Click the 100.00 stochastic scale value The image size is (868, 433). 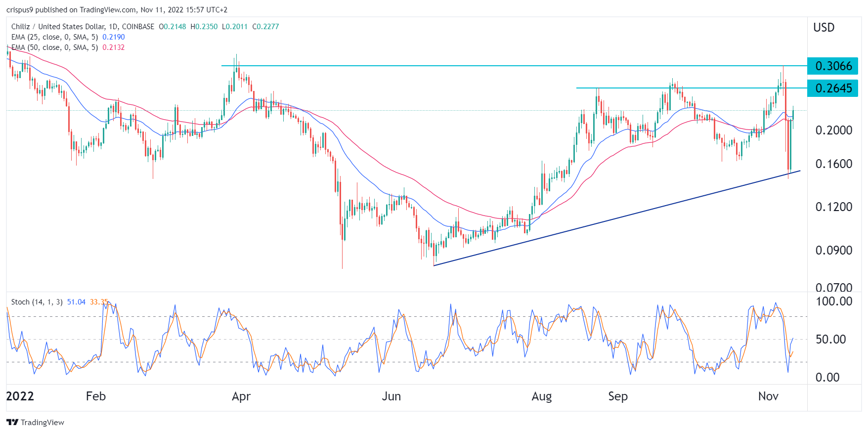(834, 302)
